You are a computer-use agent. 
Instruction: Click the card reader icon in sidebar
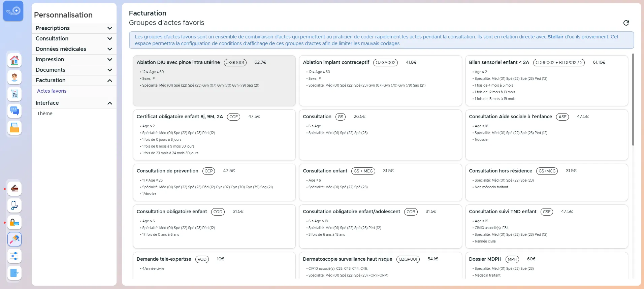(14, 189)
